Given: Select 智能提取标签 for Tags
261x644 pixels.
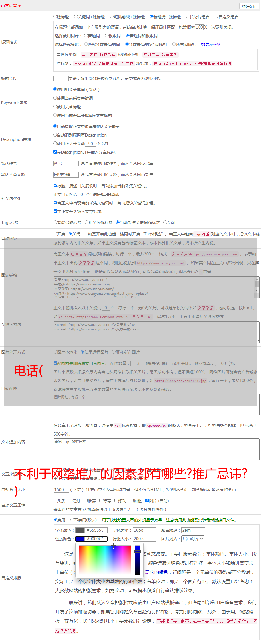Looking at the screenshot, I should (x=55, y=223).
